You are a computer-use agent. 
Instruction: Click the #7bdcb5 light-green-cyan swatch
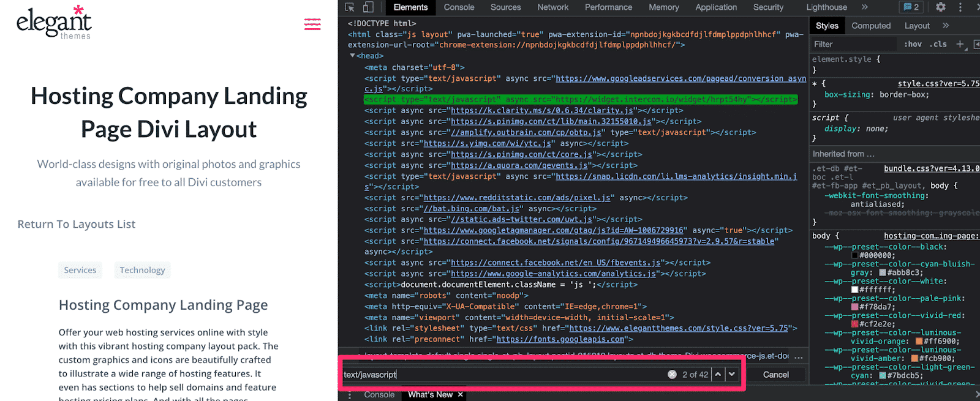(x=883, y=376)
